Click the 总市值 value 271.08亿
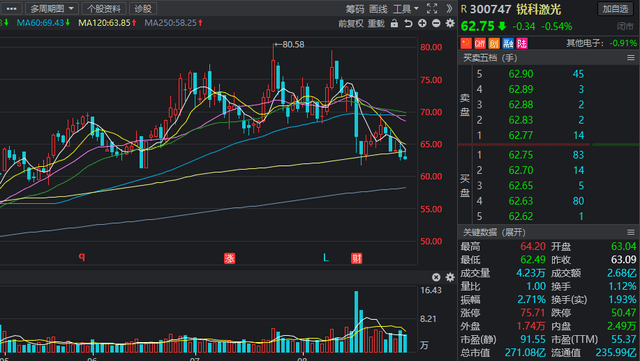 pos(525,352)
